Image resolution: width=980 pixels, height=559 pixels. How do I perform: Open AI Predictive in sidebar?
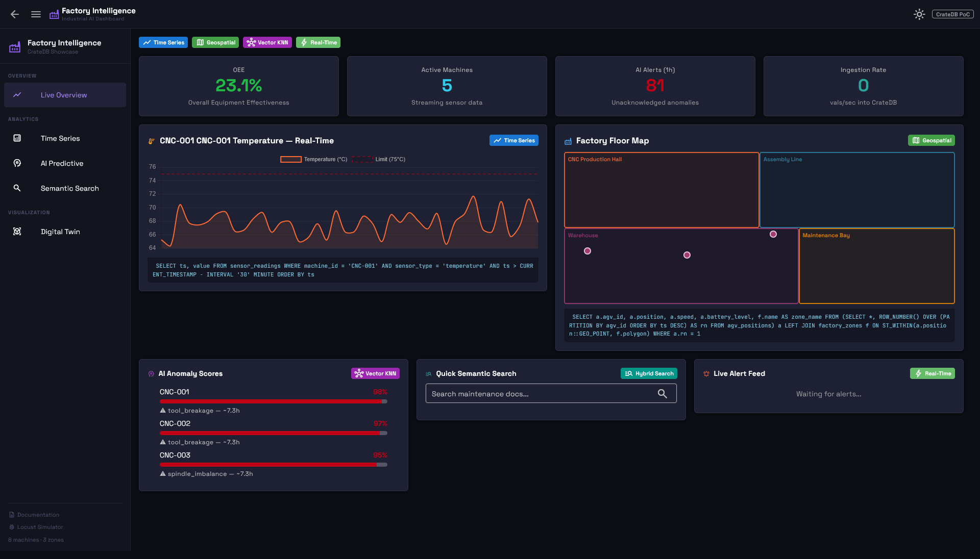[65, 163]
